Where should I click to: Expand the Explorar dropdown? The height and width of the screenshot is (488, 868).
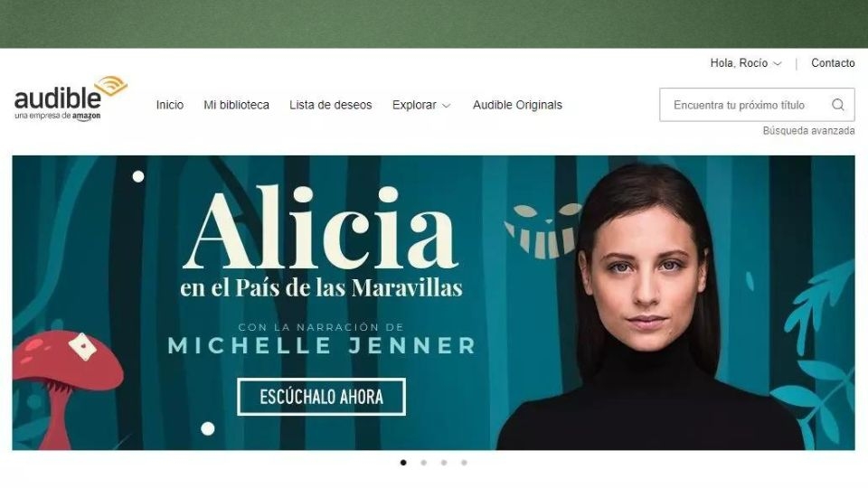(x=421, y=105)
